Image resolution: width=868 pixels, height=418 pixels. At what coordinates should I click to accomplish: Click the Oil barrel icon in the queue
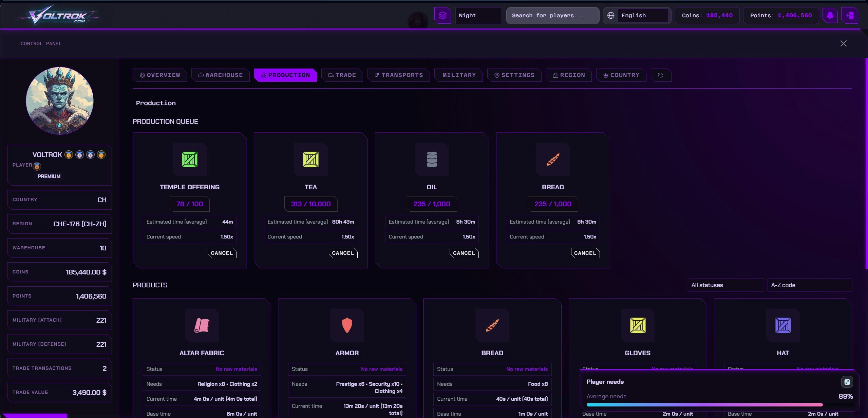click(432, 159)
